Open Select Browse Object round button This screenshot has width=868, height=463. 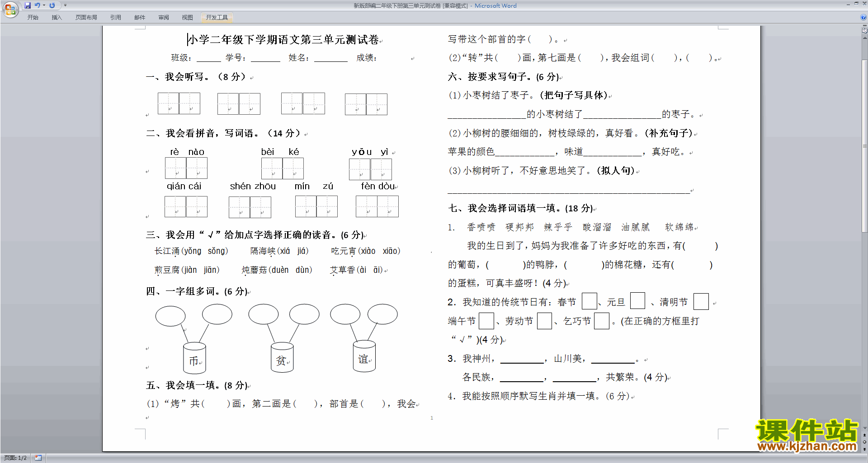[x=865, y=442]
